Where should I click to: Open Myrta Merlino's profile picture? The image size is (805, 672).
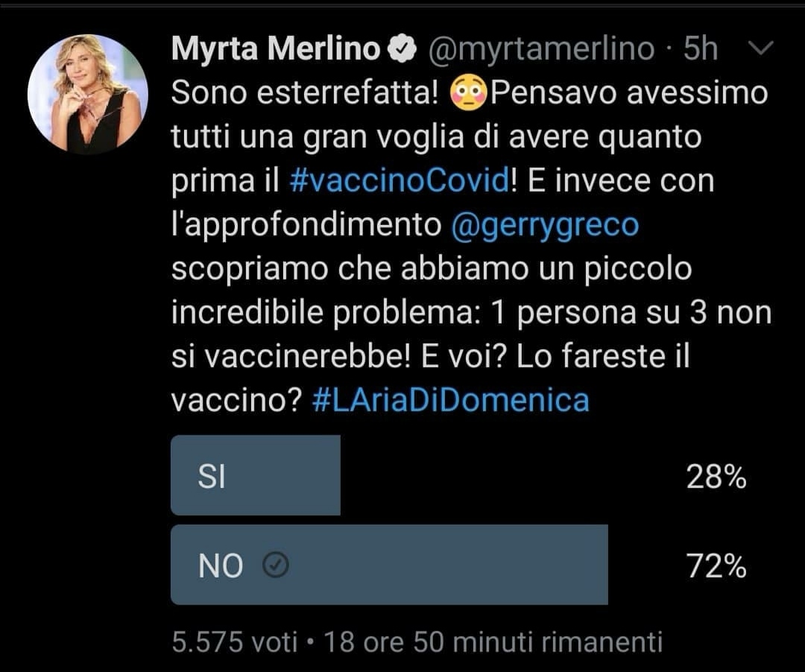point(88,94)
